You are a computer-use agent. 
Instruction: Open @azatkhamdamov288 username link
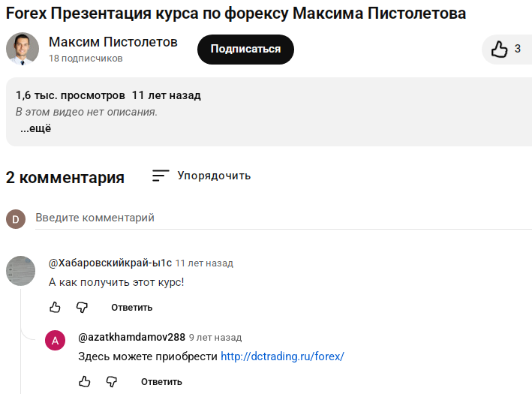131,337
